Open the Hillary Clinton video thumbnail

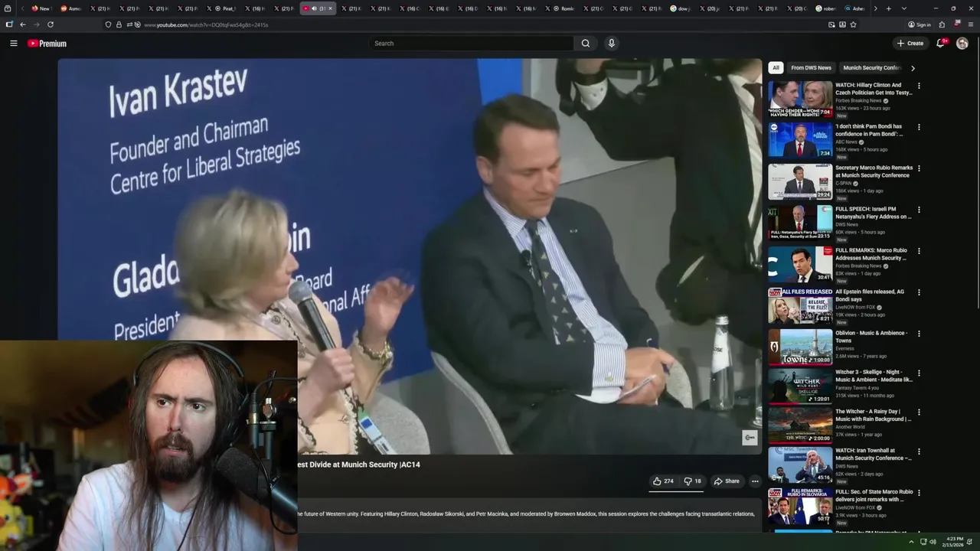click(800, 99)
